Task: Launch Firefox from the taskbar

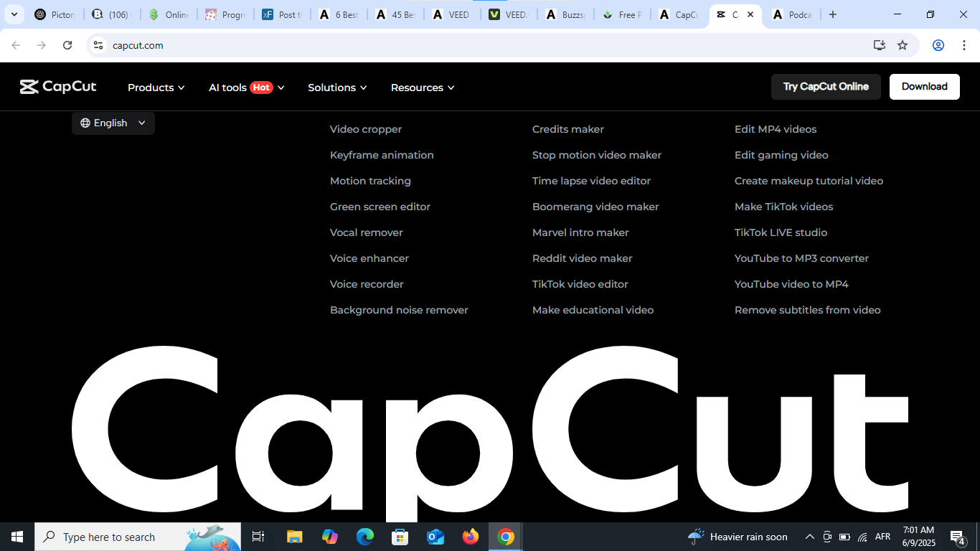Action: [471, 537]
